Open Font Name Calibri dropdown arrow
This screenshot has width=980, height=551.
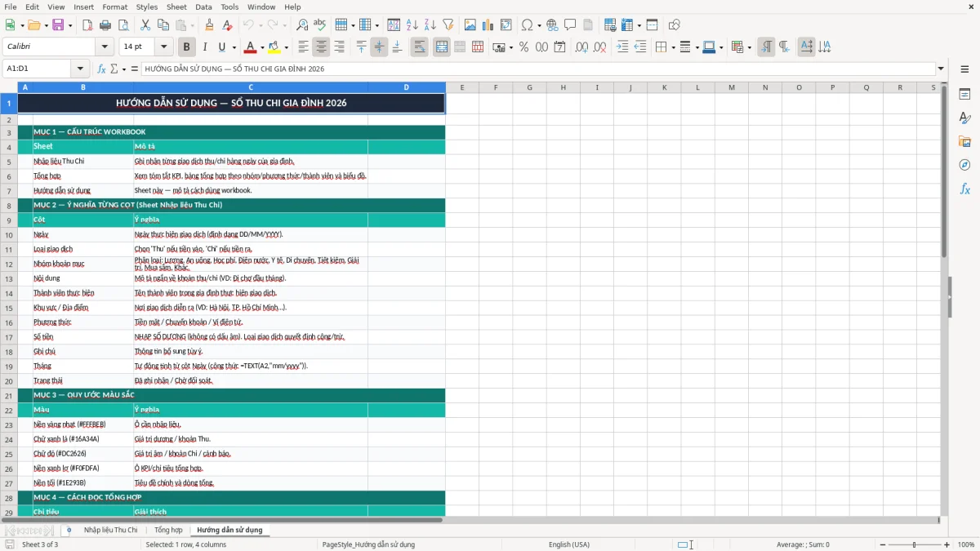[x=105, y=47]
